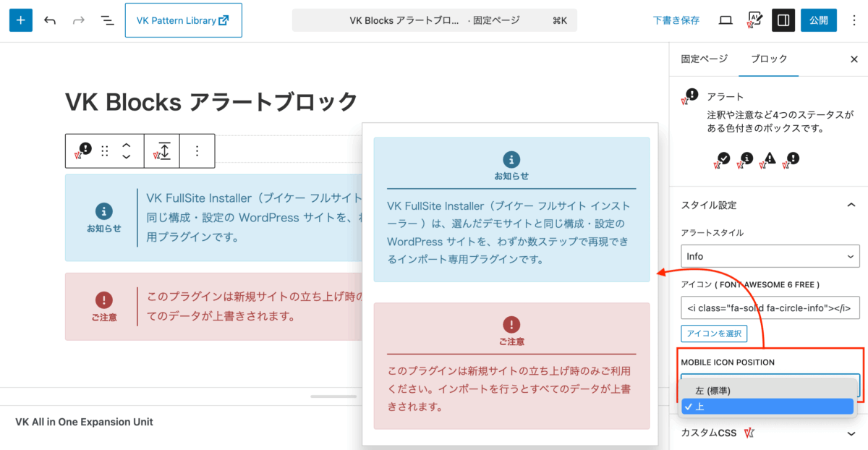Select the Danger exclamation alert variation
Screen dimensions: 868x450
[x=792, y=160]
